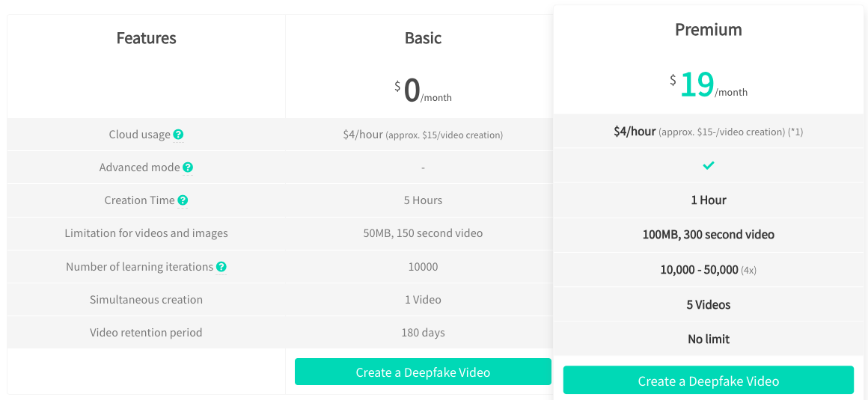
Task: Click the Creation Time help icon
Action: tap(183, 200)
